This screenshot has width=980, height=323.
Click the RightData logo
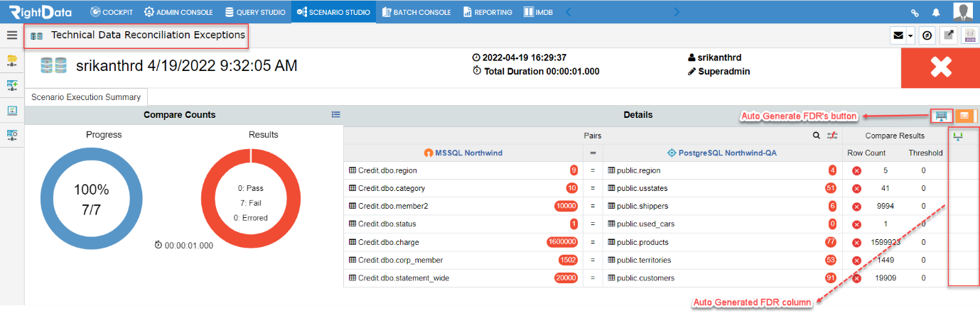coord(40,12)
